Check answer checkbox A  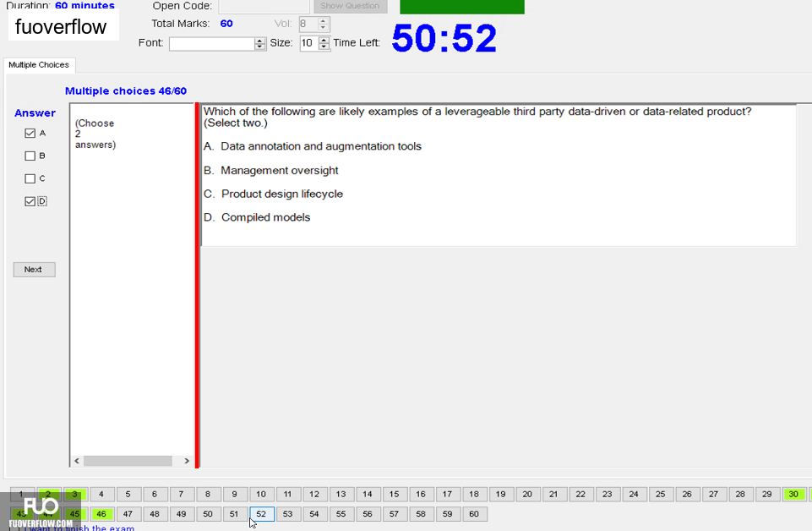30,133
